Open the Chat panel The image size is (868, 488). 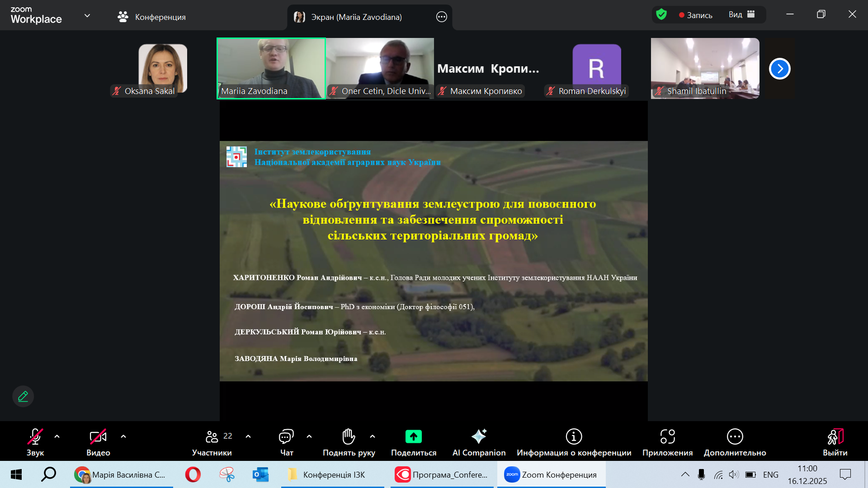click(286, 442)
